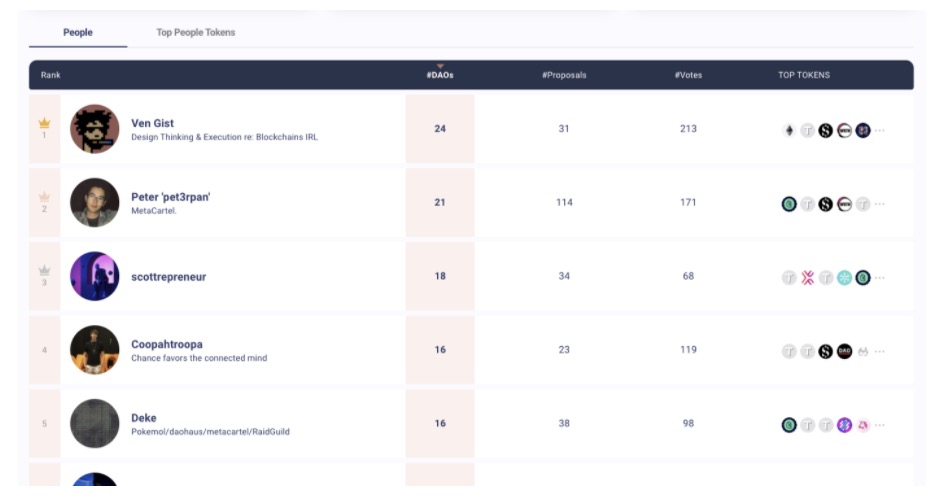Click the Ethereum token icon in Ven Gist's row
The width and height of the screenshot is (940, 504).
tap(789, 130)
